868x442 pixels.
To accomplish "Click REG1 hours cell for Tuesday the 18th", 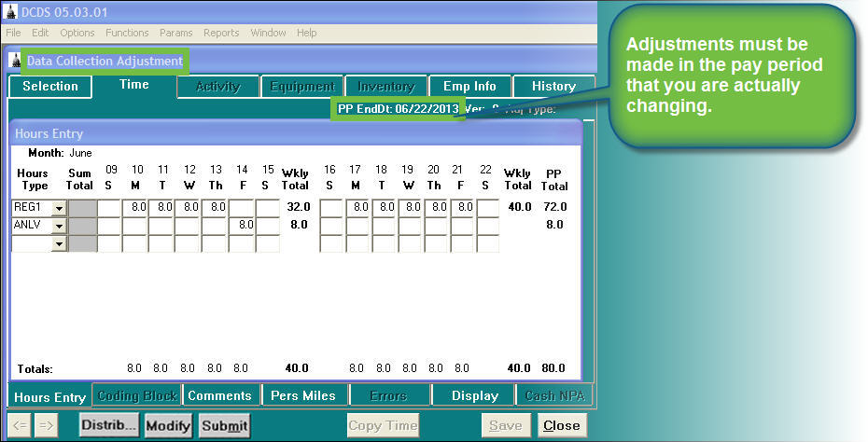I will tap(385, 207).
